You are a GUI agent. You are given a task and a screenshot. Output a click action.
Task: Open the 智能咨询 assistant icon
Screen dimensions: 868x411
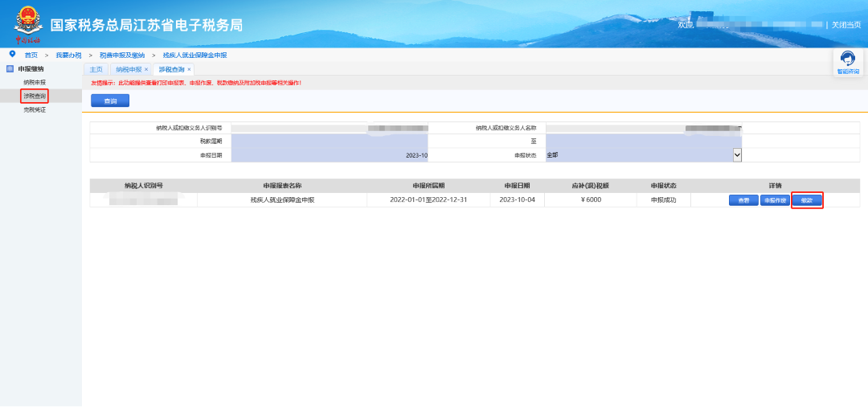click(x=847, y=60)
